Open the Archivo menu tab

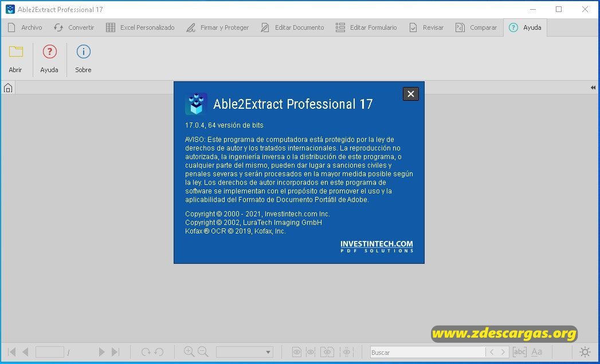(x=25, y=27)
